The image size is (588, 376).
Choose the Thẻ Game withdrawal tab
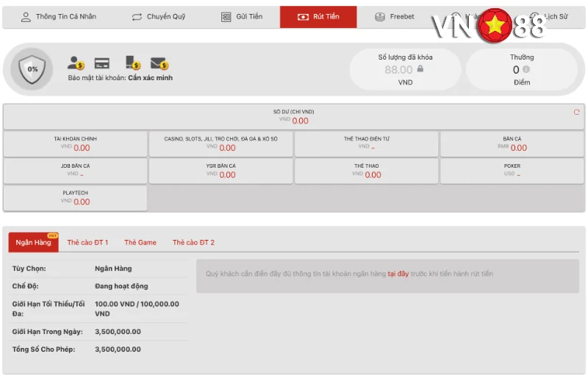pos(140,242)
